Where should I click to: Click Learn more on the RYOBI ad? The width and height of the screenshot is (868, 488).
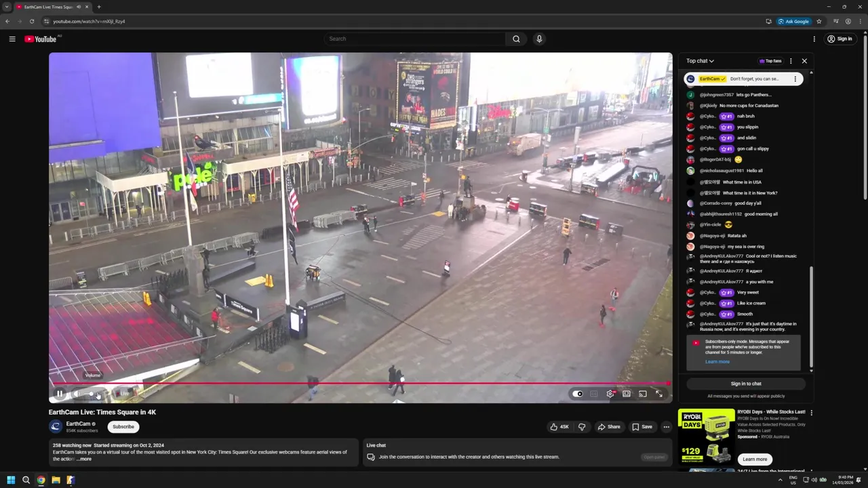pyautogui.click(x=755, y=459)
